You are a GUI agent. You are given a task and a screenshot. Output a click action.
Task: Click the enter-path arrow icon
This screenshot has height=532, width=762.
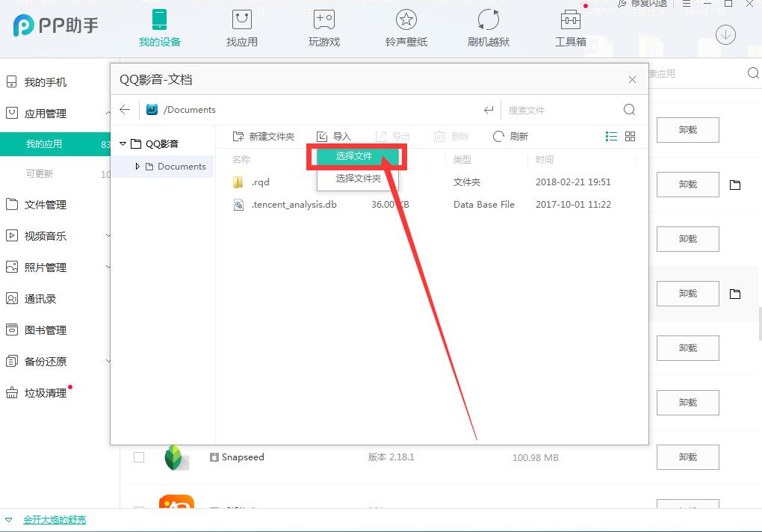(x=489, y=110)
